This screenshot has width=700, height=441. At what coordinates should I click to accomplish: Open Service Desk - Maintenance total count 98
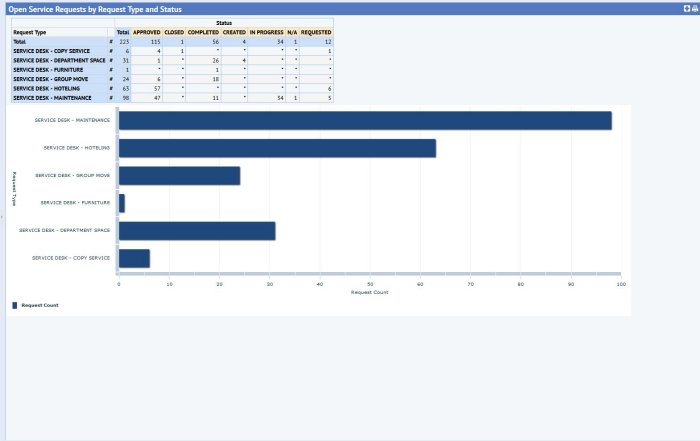[x=125, y=98]
